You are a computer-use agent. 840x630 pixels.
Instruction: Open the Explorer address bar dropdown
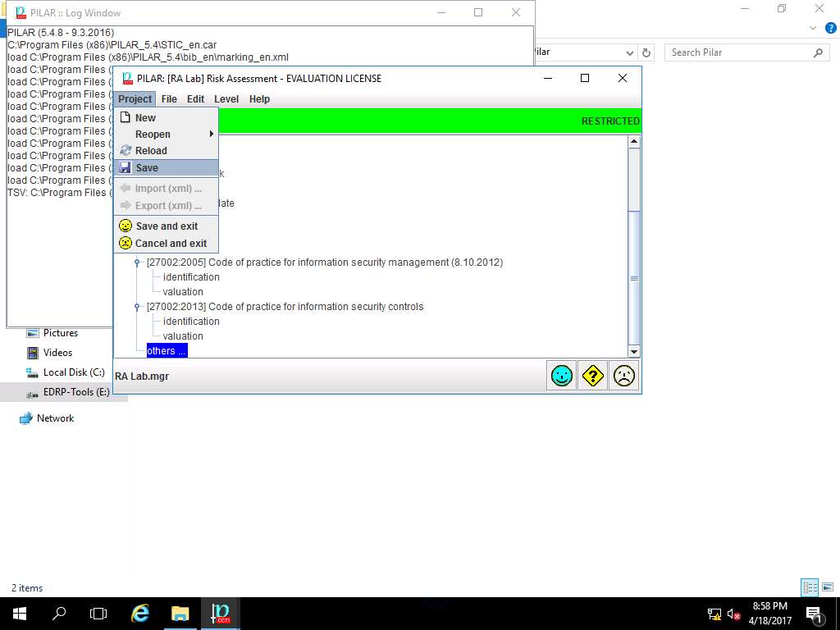[629, 52]
